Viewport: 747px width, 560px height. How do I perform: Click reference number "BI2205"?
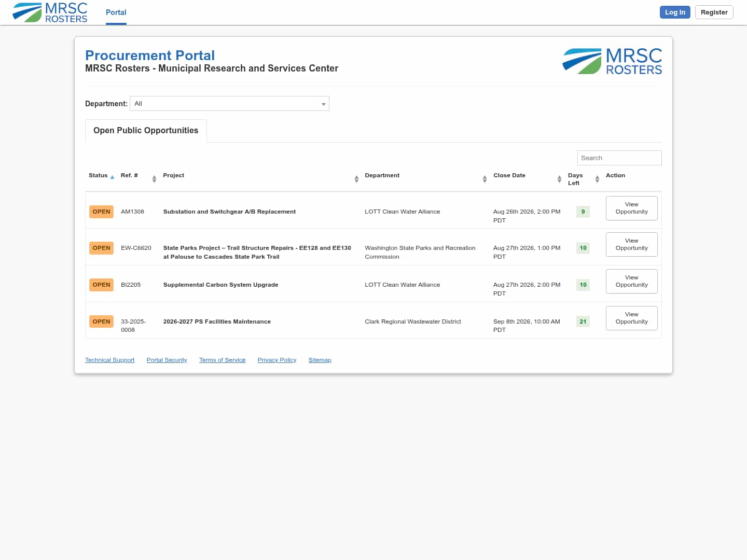(131, 285)
